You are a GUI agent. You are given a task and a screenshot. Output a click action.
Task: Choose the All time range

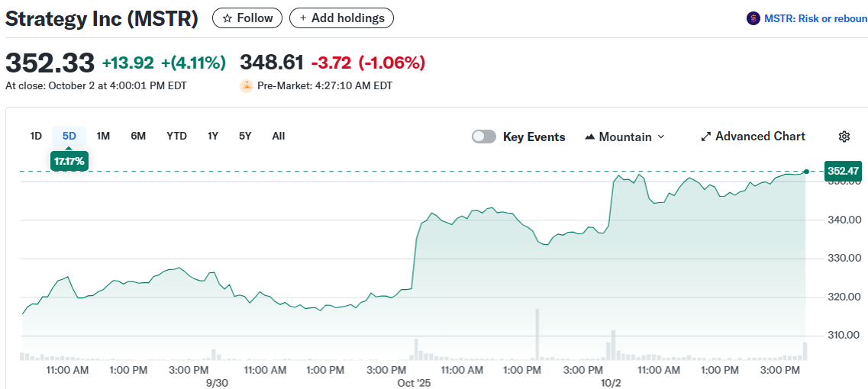(279, 136)
